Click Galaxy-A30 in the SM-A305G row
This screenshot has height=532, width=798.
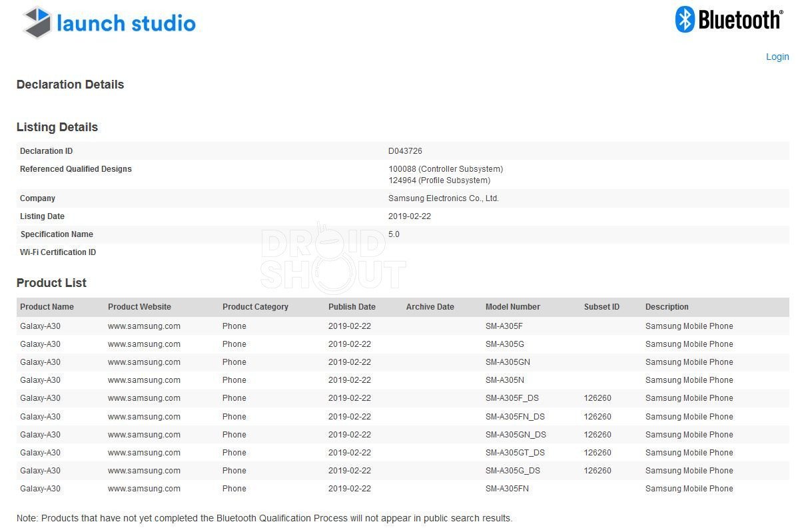40,344
